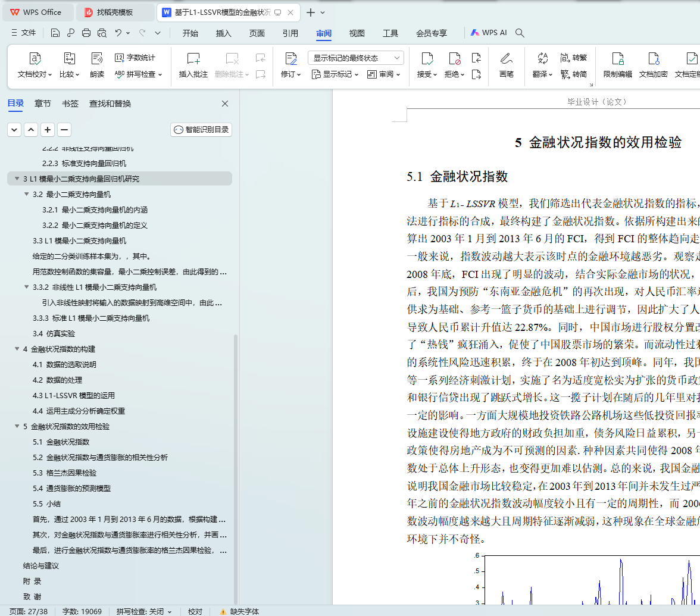Click the 智能识别目录 button
Viewport: 700px width, 616px height.
(x=201, y=130)
